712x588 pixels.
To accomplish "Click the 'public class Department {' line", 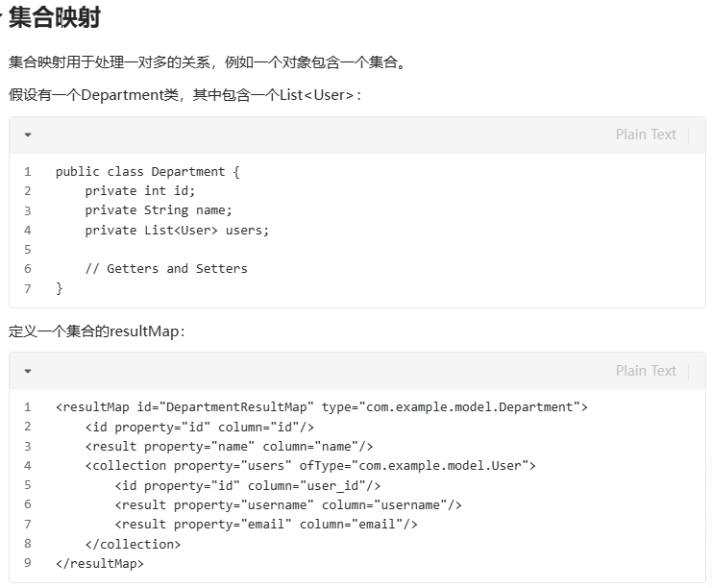I will (x=148, y=172).
